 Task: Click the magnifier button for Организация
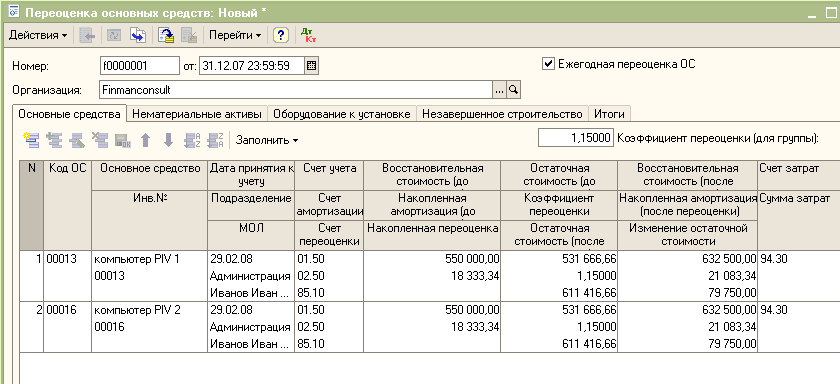pos(513,90)
